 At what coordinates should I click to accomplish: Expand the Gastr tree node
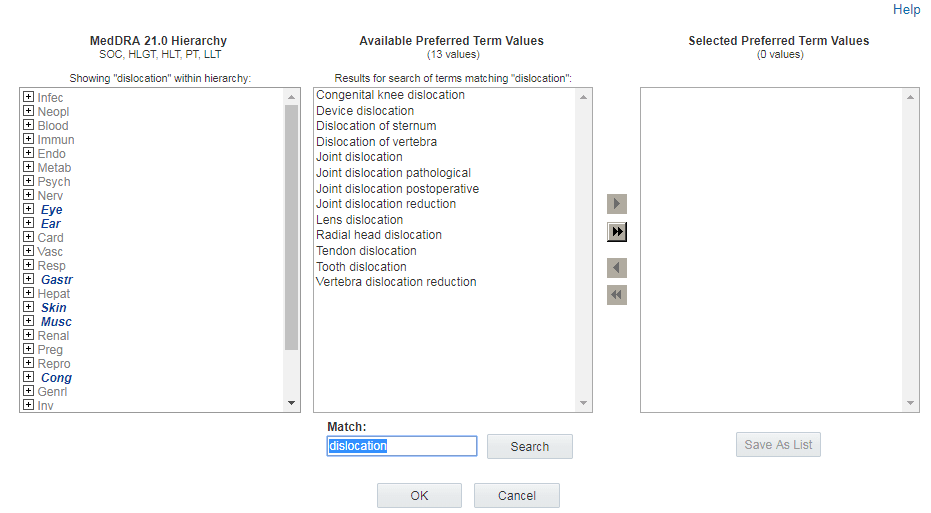(29, 280)
